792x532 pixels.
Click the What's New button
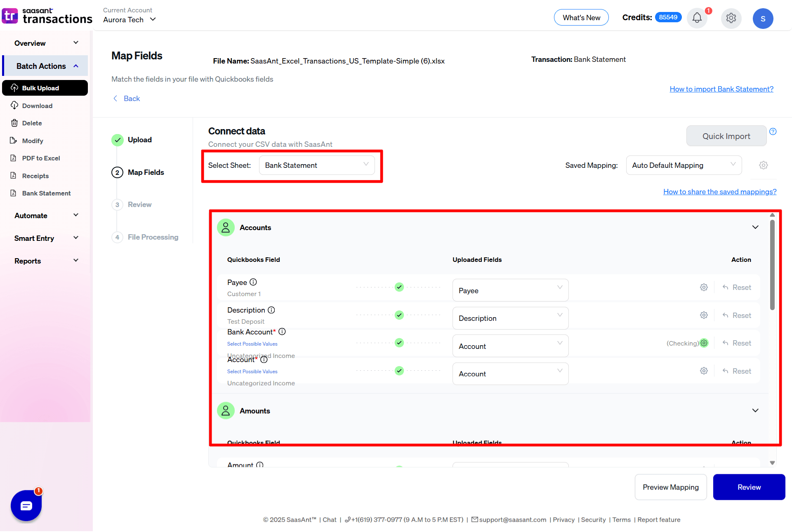click(581, 17)
